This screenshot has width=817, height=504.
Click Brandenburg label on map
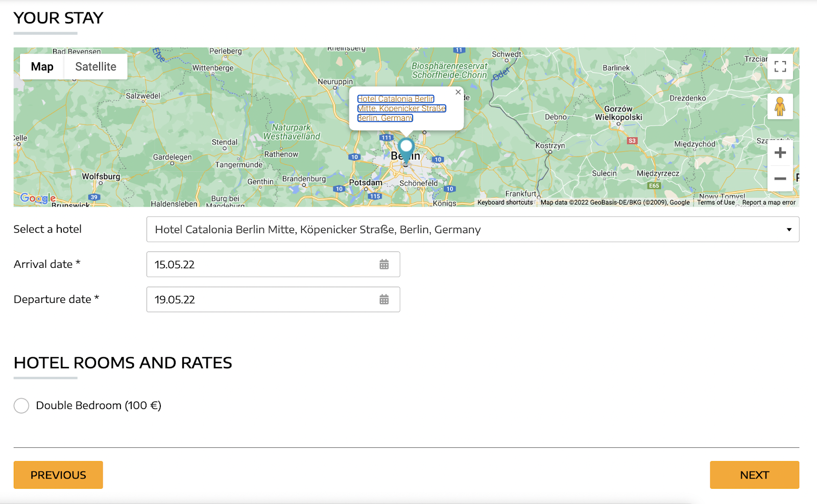[x=304, y=179]
